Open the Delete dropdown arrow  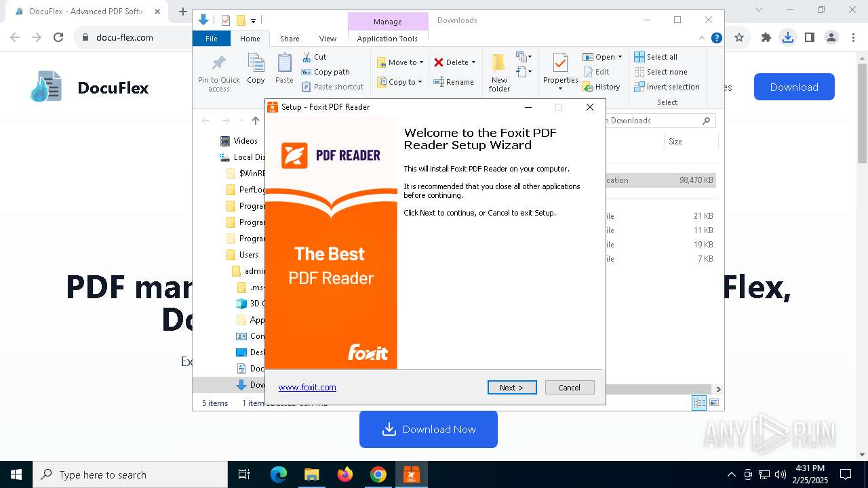473,62
